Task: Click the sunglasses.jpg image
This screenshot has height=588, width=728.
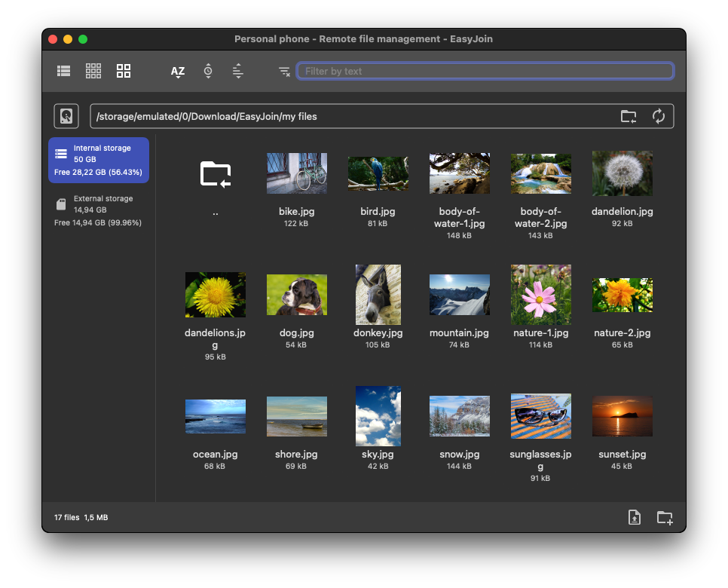Action: pyautogui.click(x=541, y=416)
